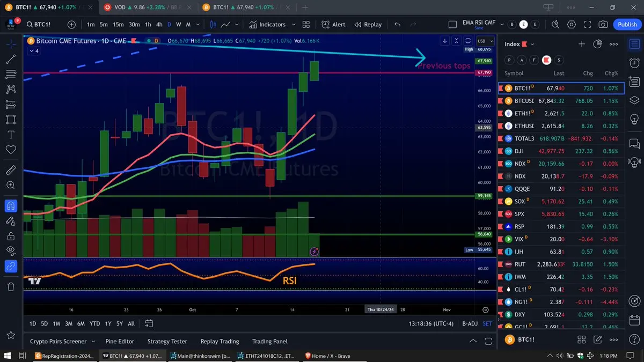
Task: Select the YTD date range
Action: click(94, 323)
